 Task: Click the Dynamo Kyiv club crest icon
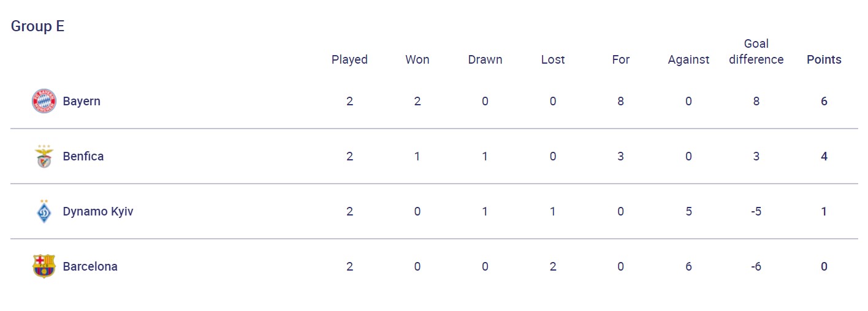click(44, 211)
